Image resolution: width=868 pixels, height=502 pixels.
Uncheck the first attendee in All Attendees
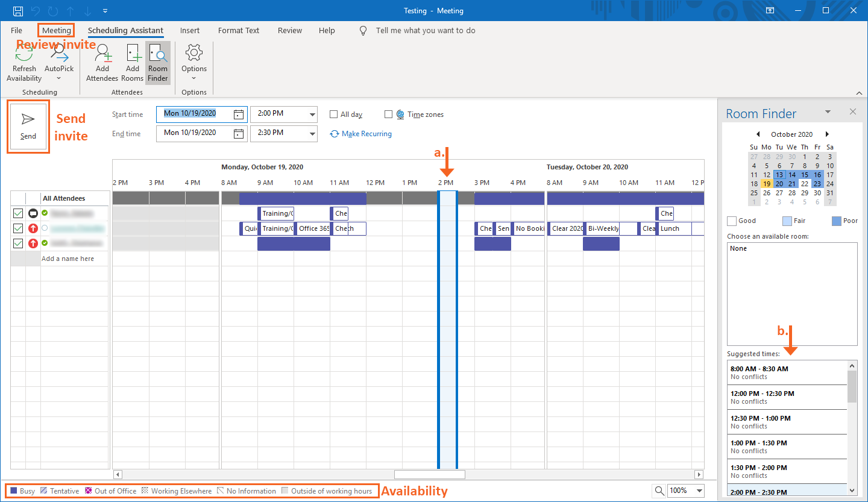click(x=17, y=213)
